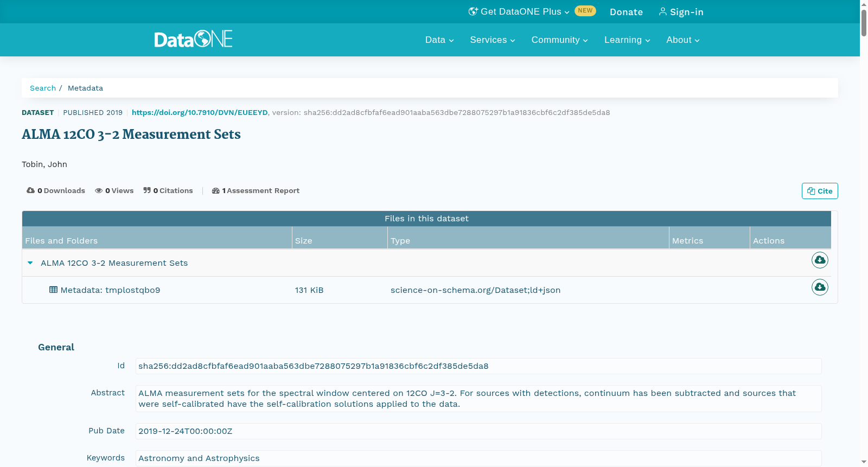The width and height of the screenshot is (868, 467).
Task: Click the globe icon beside Get DataONE Plus
Action: point(473,11)
